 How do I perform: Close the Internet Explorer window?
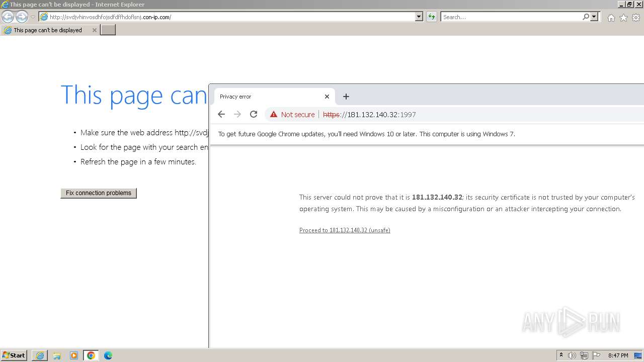click(x=638, y=5)
